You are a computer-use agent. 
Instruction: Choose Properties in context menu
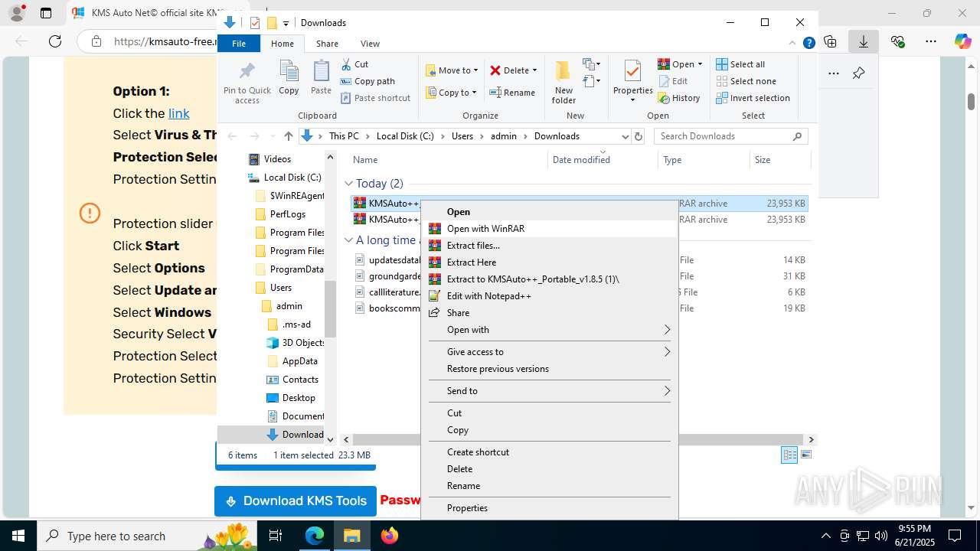click(x=550, y=508)
